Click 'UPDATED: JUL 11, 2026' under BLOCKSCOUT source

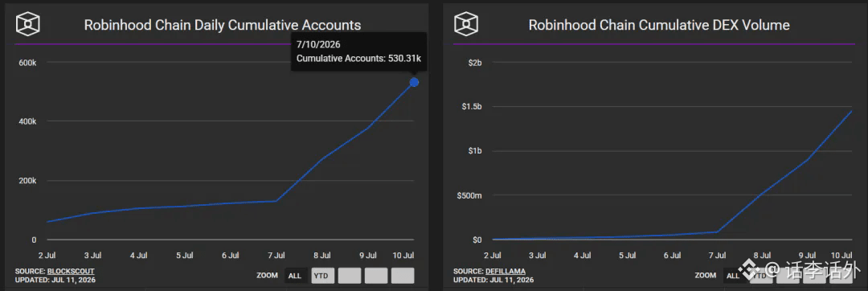(55, 280)
